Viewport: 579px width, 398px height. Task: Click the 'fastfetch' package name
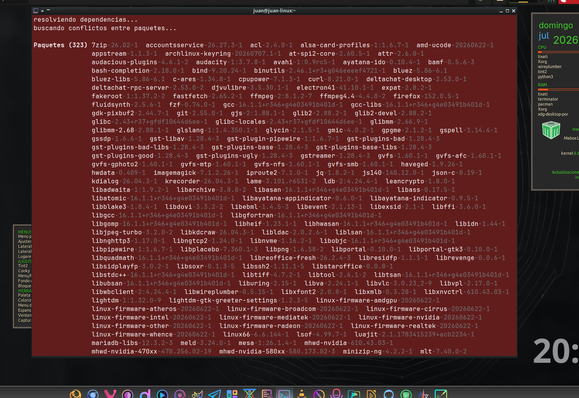click(190, 96)
